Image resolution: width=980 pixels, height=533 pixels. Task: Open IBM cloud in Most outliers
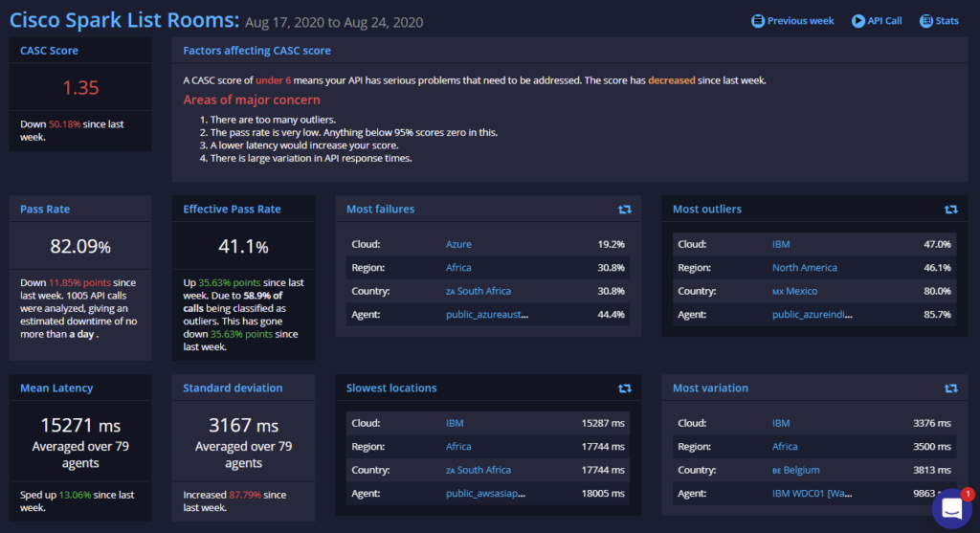[781, 244]
